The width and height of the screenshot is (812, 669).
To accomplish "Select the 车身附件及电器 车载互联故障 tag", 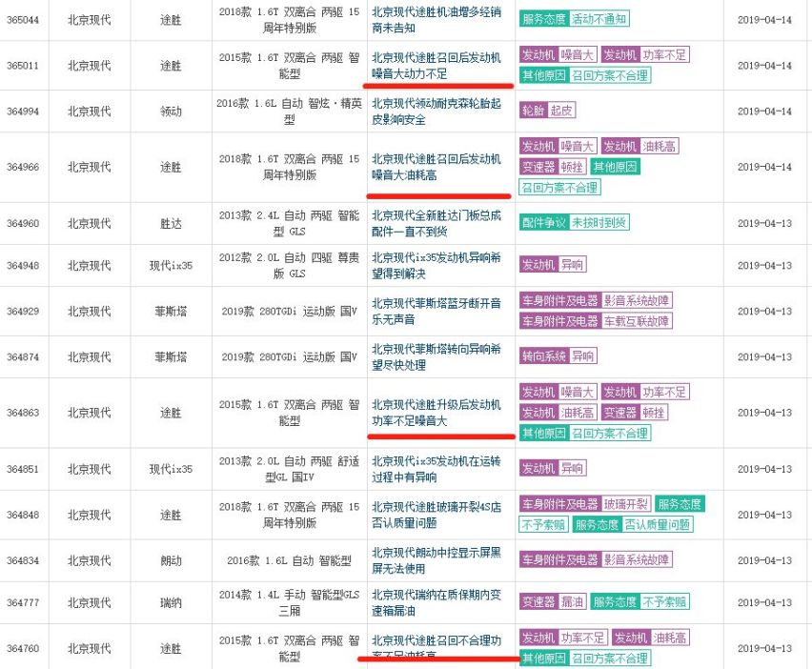I will pos(596,321).
